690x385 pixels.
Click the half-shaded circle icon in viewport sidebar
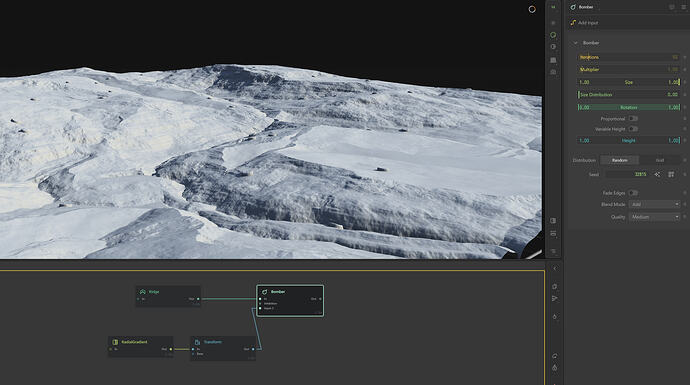[x=553, y=47]
